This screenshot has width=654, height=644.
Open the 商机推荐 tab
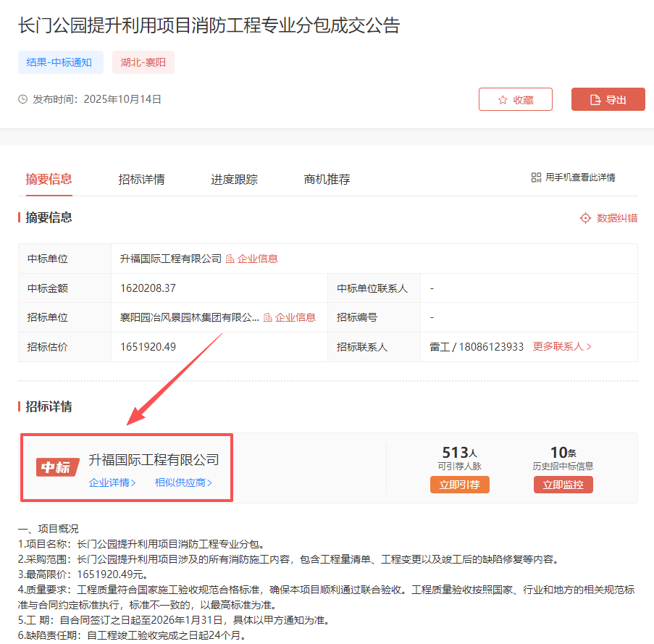pyautogui.click(x=327, y=180)
